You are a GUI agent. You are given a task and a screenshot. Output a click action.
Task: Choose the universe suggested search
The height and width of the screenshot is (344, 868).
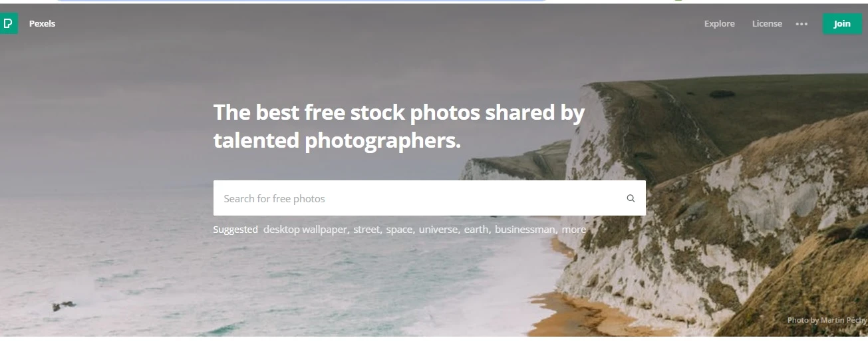[439, 230]
